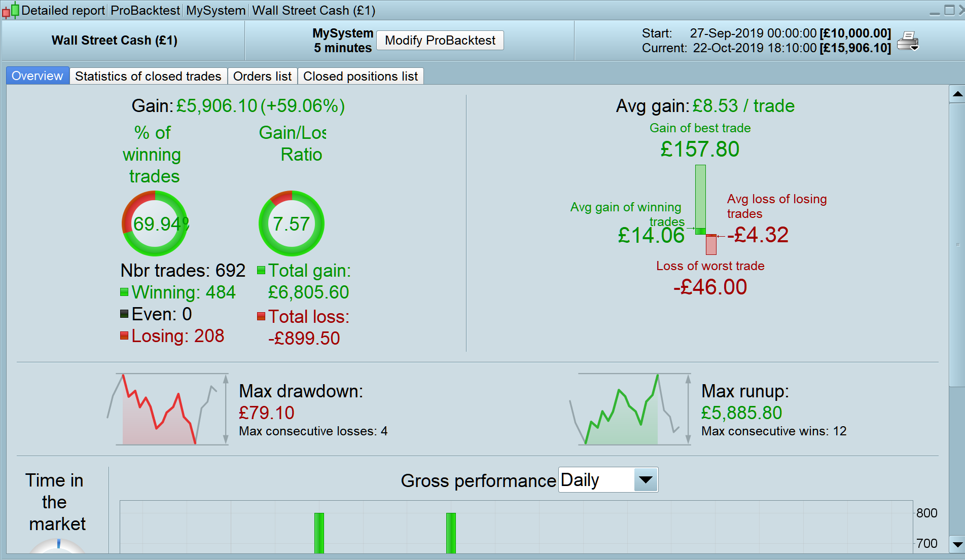Image resolution: width=965 pixels, height=560 pixels.
Task: Click the candlestick app icon in title bar
Action: (x=11, y=10)
